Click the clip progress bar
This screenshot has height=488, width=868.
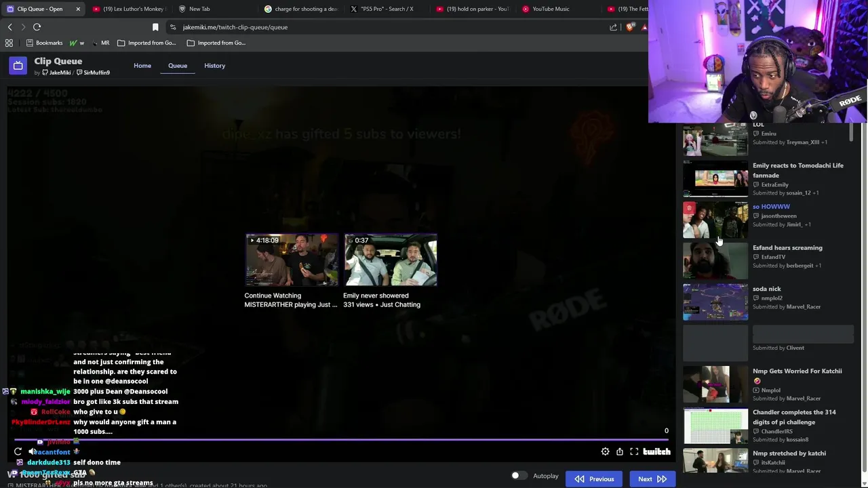point(342,440)
